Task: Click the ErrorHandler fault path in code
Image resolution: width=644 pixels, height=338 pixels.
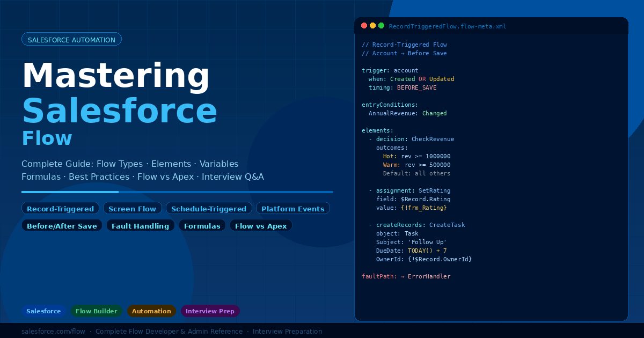Action: (428, 276)
